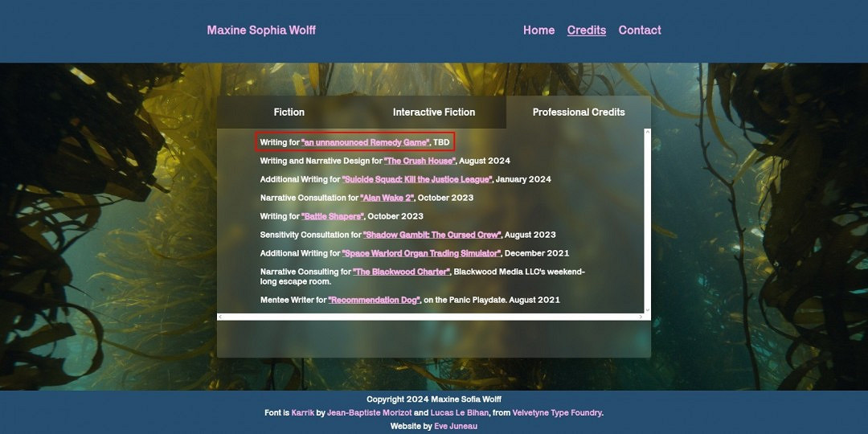Click the Karrik font link in footer
Image resolution: width=868 pixels, height=434 pixels.
click(x=303, y=413)
